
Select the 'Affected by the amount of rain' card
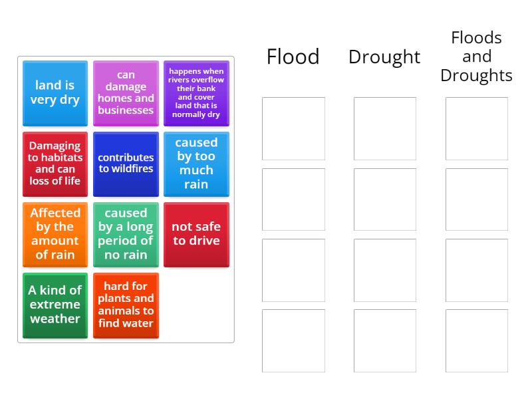(x=55, y=234)
